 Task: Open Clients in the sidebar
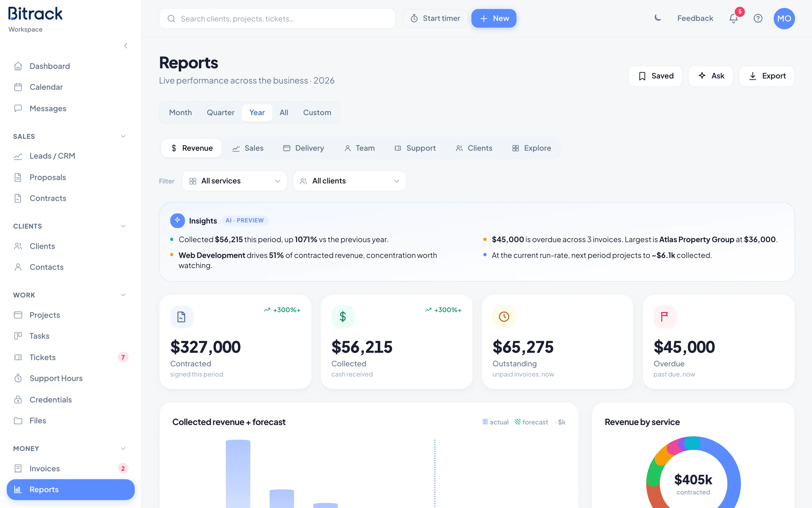[x=70, y=246]
